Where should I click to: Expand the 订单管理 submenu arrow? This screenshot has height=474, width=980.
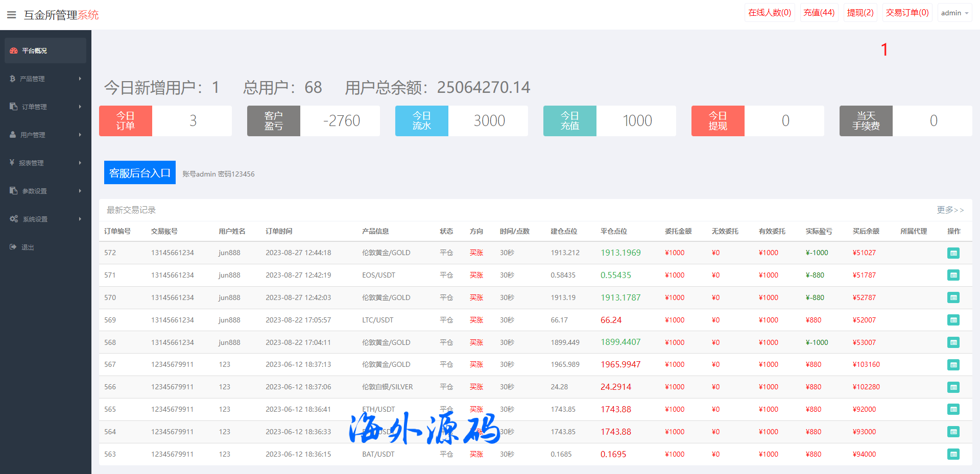tap(80, 107)
